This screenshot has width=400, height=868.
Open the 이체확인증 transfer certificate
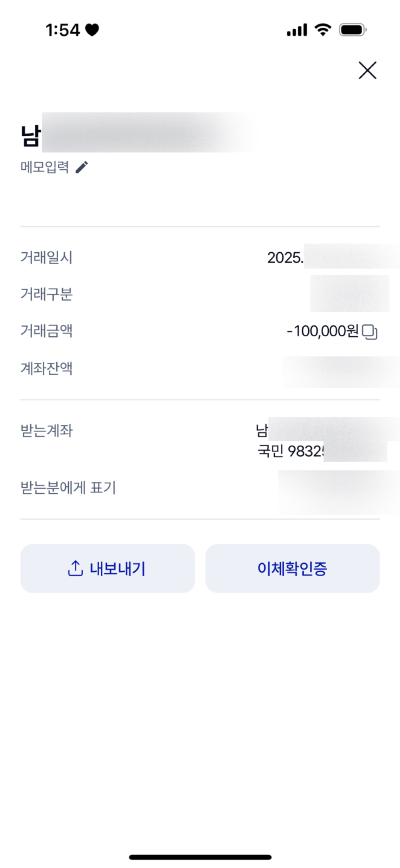click(x=292, y=568)
